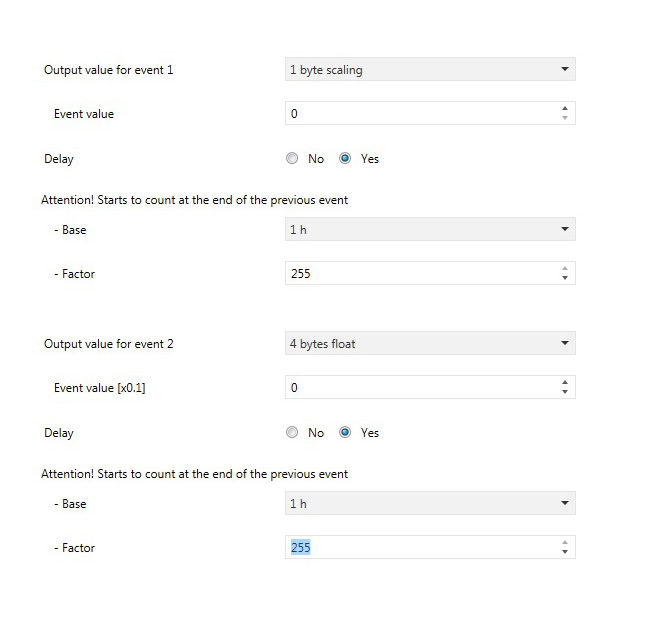Select Yes for event 1 Delay
This screenshot has height=625, width=650.
346,159
